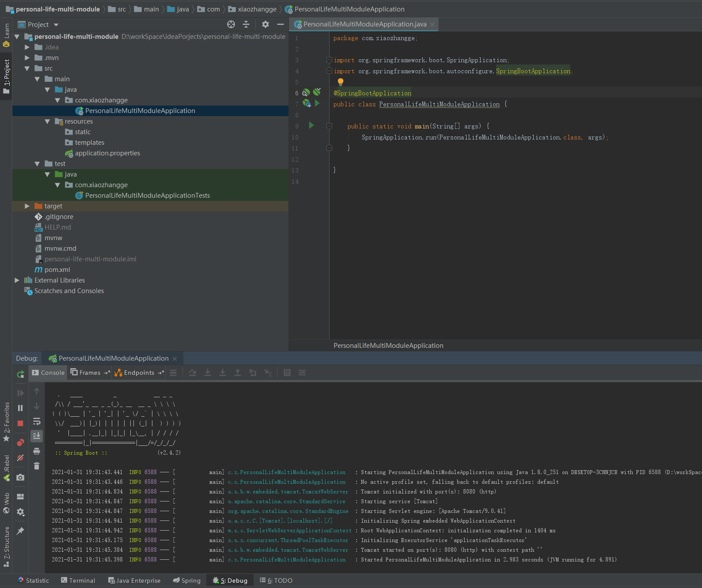
Task: Click locate/scroll from source target icon
Action: pyautogui.click(x=231, y=25)
